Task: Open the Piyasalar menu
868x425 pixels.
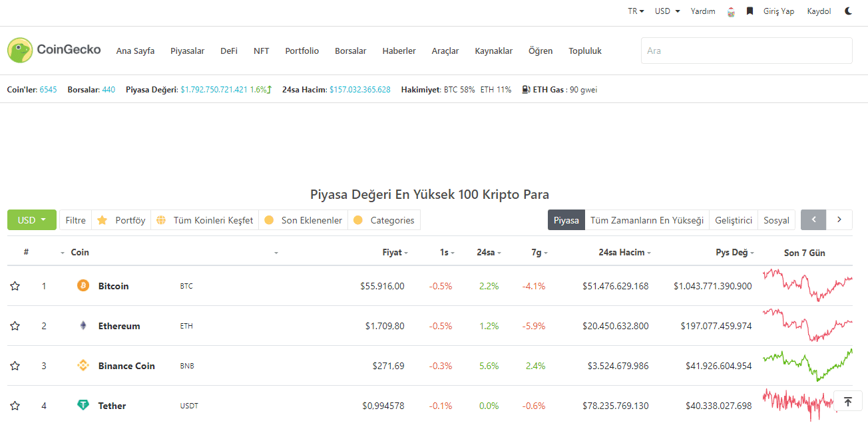Action: pyautogui.click(x=187, y=51)
